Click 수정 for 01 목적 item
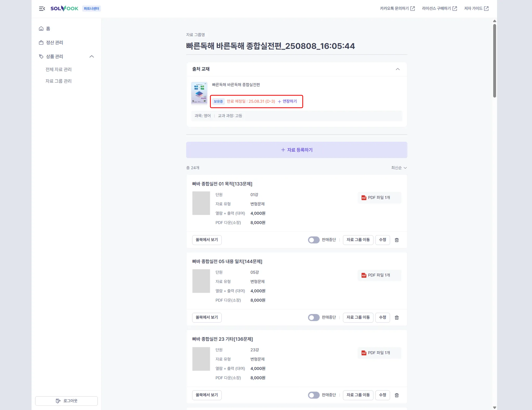532x410 pixels. coord(382,240)
